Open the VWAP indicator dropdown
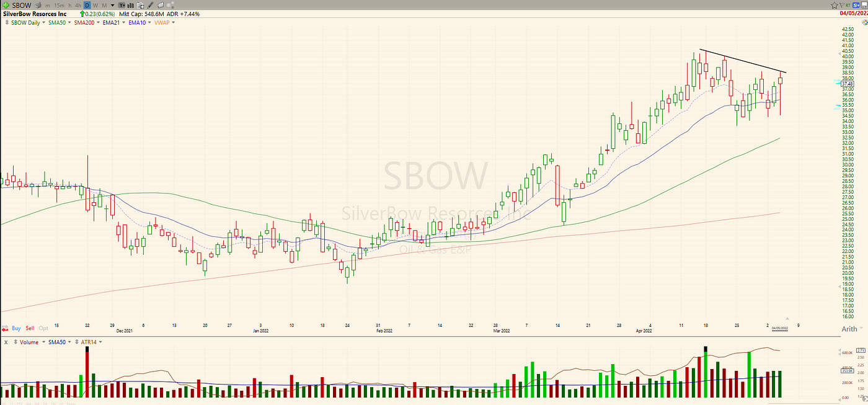 pyautogui.click(x=173, y=22)
